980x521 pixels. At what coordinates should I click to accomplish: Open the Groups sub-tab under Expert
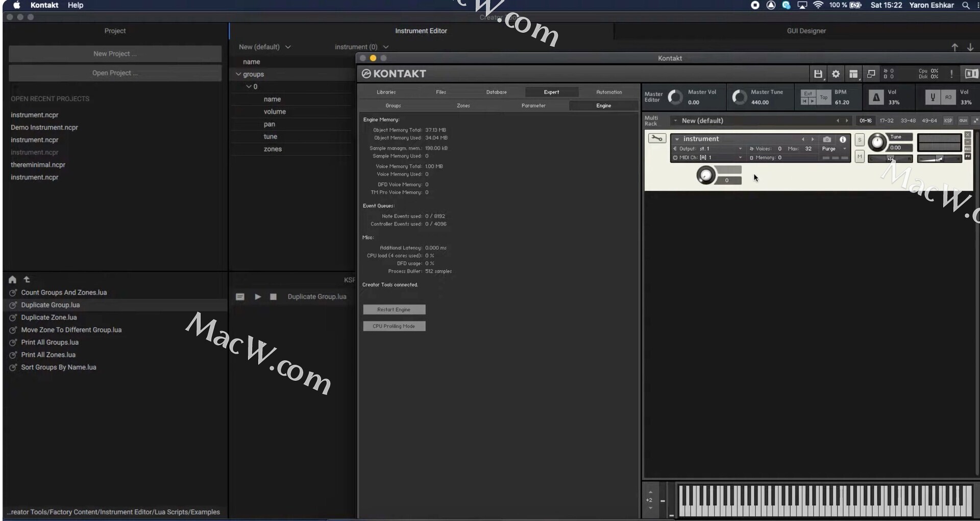[x=393, y=106]
